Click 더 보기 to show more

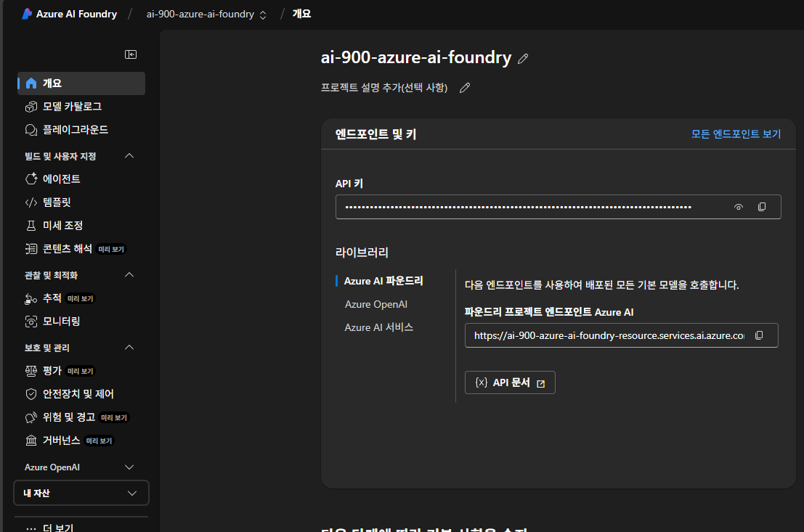click(x=58, y=528)
